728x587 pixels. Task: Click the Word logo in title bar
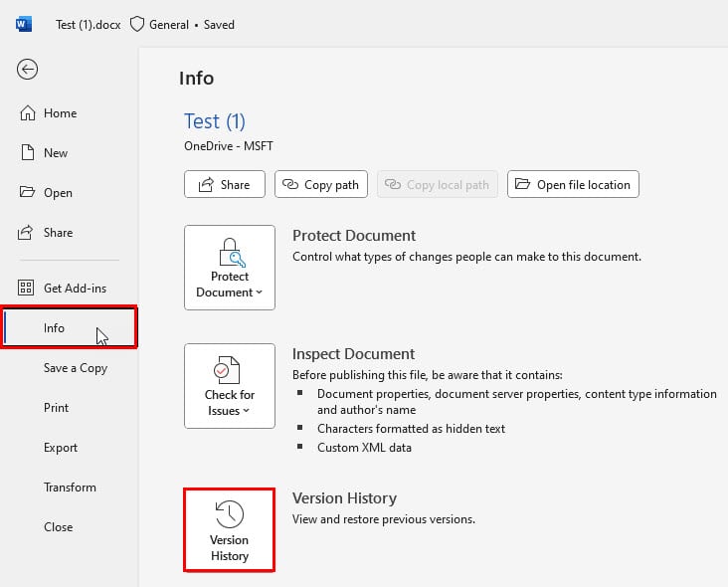coord(24,24)
